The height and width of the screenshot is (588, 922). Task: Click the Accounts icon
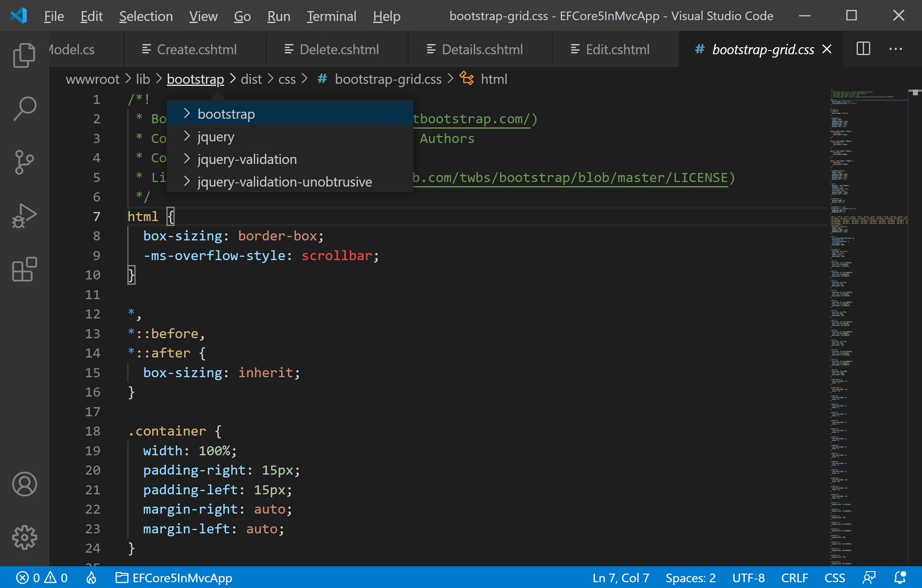click(24, 484)
